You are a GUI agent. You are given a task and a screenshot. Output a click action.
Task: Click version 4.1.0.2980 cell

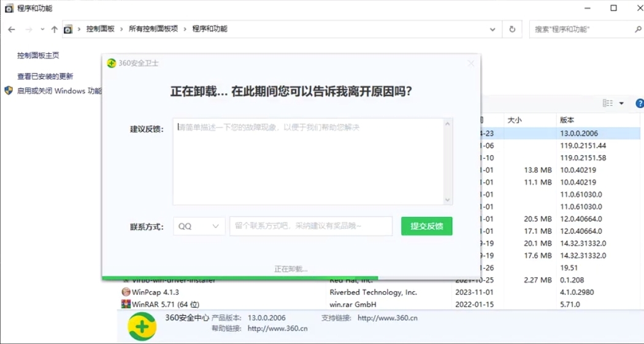pos(577,292)
